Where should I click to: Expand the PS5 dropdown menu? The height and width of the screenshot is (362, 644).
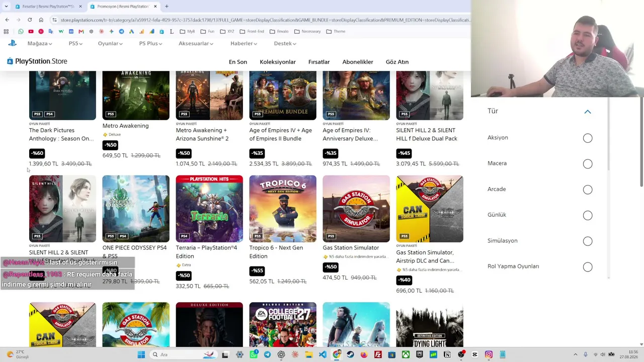pos(75,43)
